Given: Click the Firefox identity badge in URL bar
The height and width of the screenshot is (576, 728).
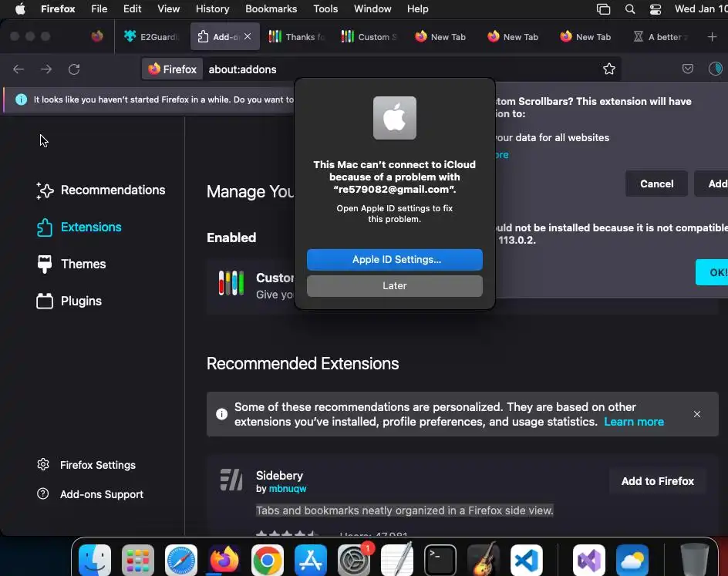Looking at the screenshot, I should (172, 69).
